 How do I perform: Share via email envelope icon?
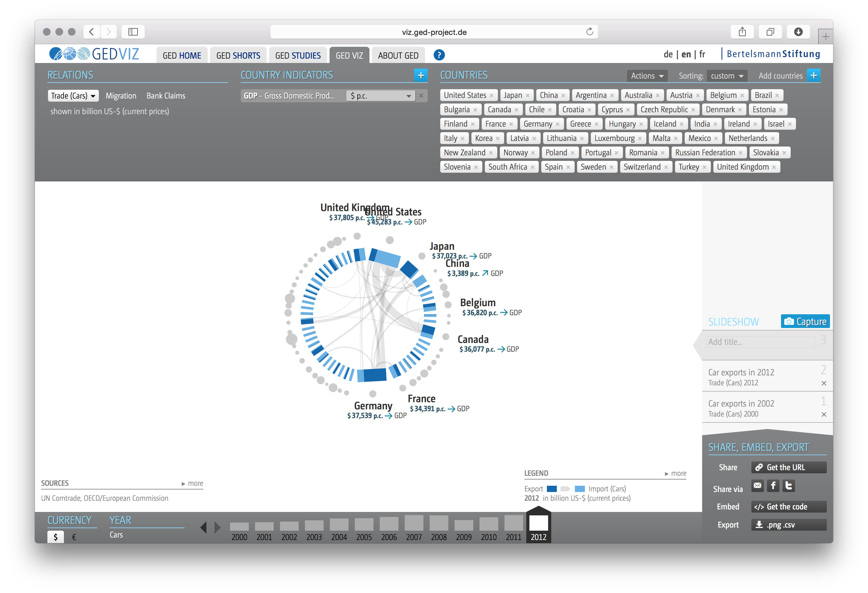pos(757,485)
